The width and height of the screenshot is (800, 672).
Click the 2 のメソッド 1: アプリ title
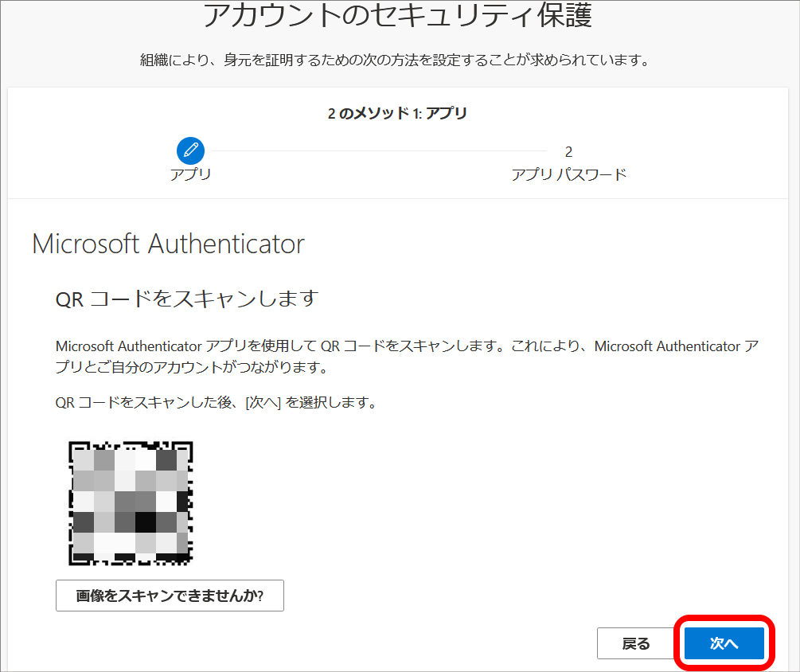click(397, 113)
